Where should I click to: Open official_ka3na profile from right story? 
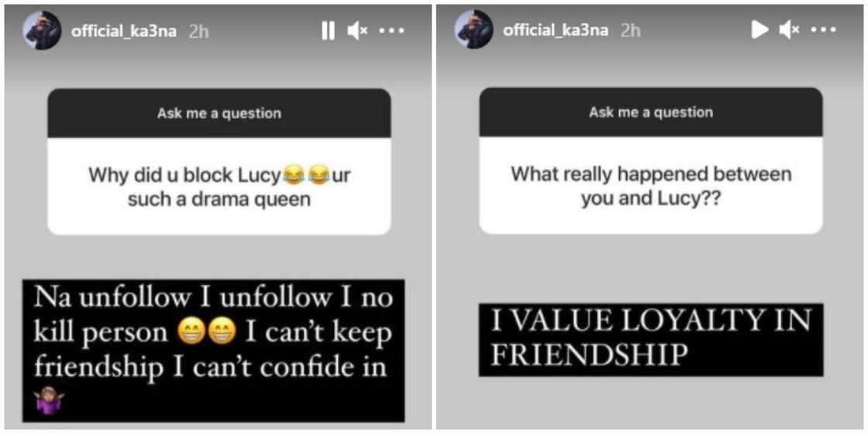(556, 30)
